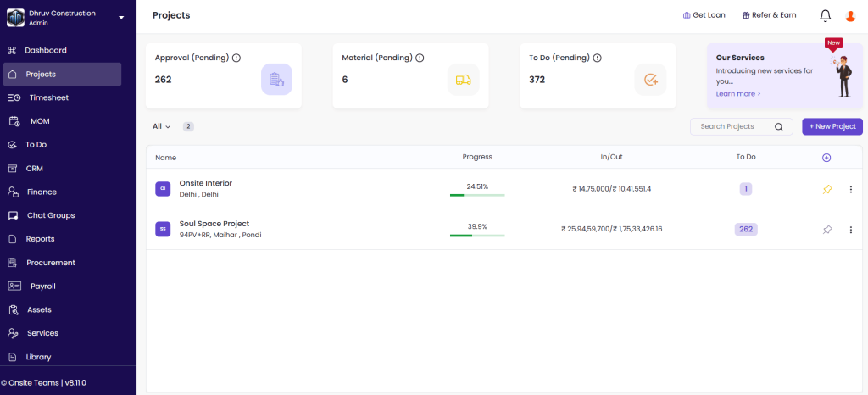This screenshot has width=868, height=395.
Task: Open Timesheet from the sidebar
Action: point(48,97)
